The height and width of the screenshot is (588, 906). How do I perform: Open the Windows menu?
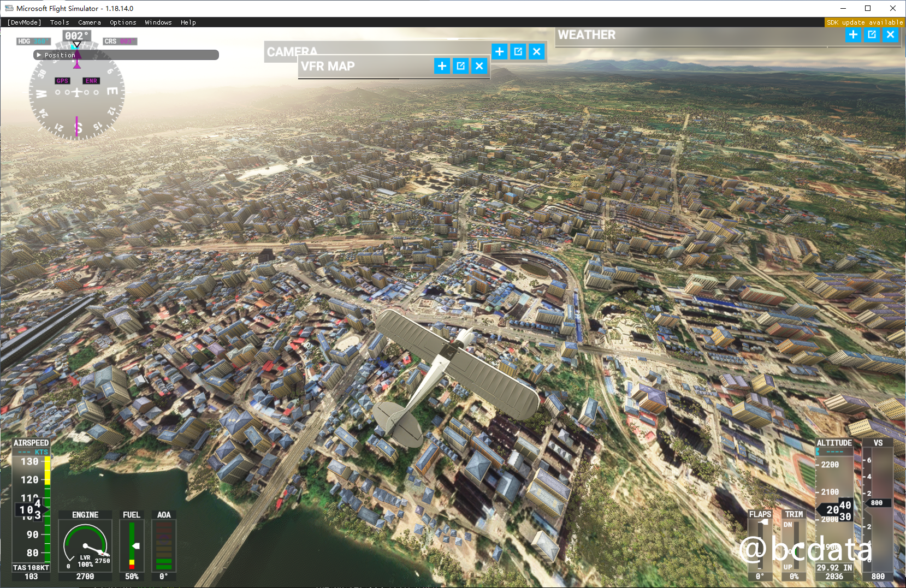pos(158,22)
